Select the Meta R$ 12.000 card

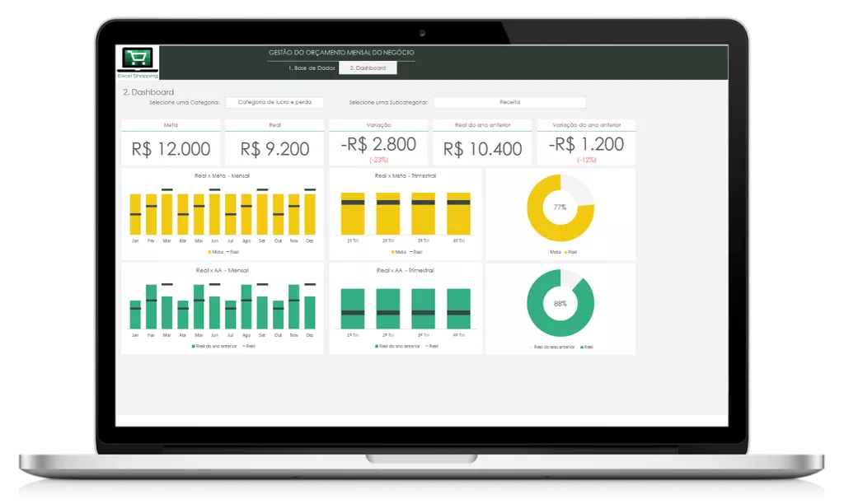pos(171,142)
